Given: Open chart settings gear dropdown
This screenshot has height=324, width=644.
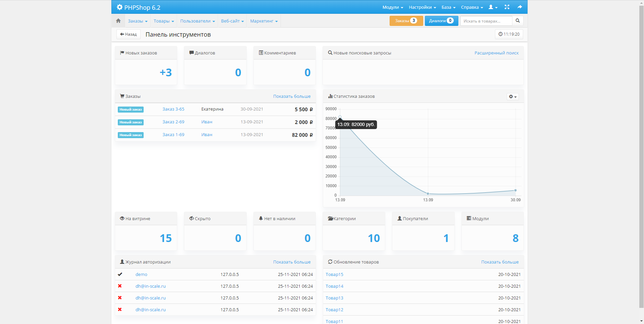Looking at the screenshot, I should [512, 97].
